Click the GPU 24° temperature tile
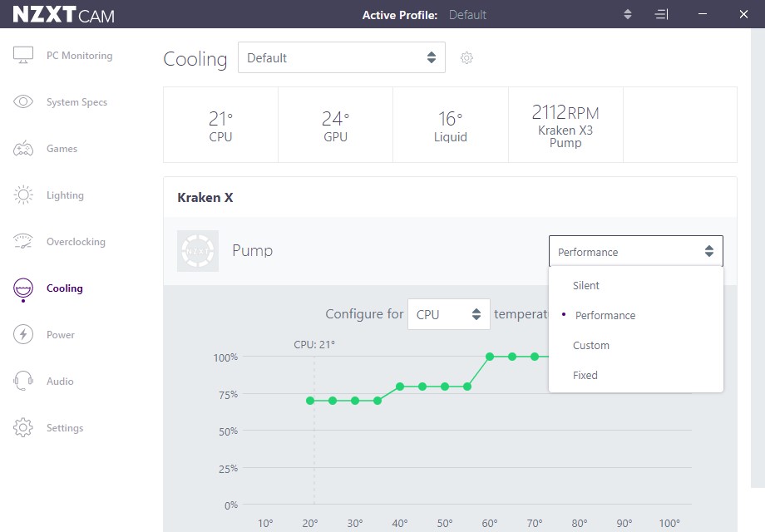The width and height of the screenshot is (765, 532). click(336, 125)
